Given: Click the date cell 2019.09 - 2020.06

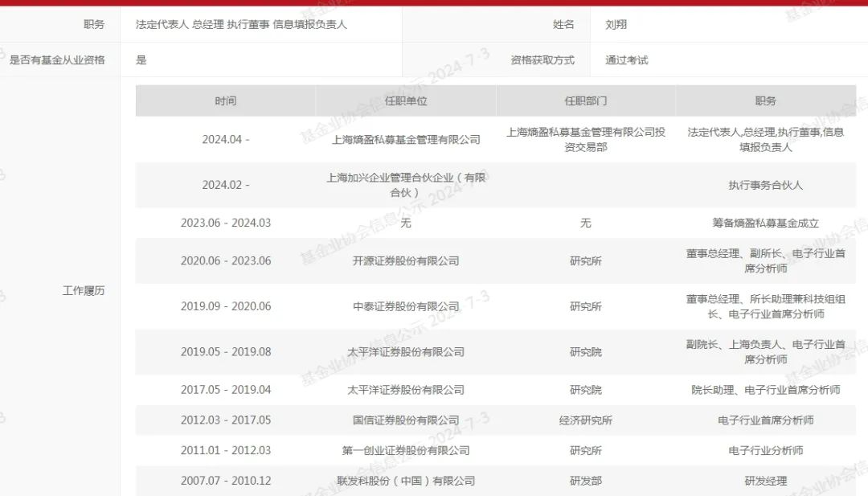Looking at the screenshot, I should click(226, 306).
